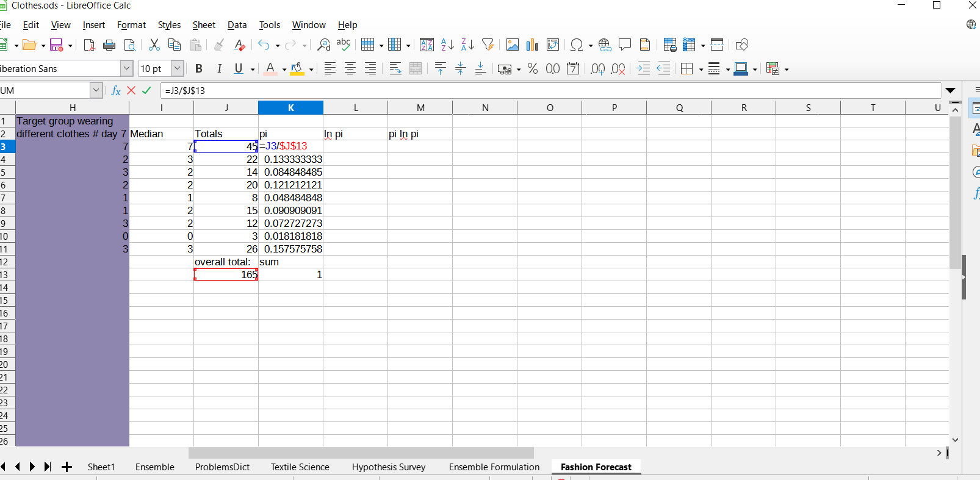Click the Sort dialog icon

(427, 45)
